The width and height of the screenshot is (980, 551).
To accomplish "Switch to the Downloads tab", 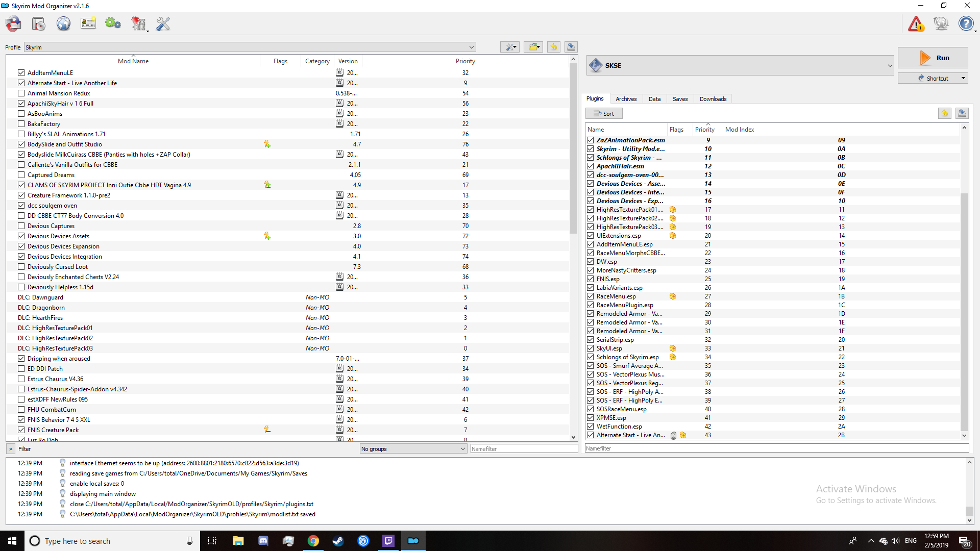I will click(x=713, y=99).
